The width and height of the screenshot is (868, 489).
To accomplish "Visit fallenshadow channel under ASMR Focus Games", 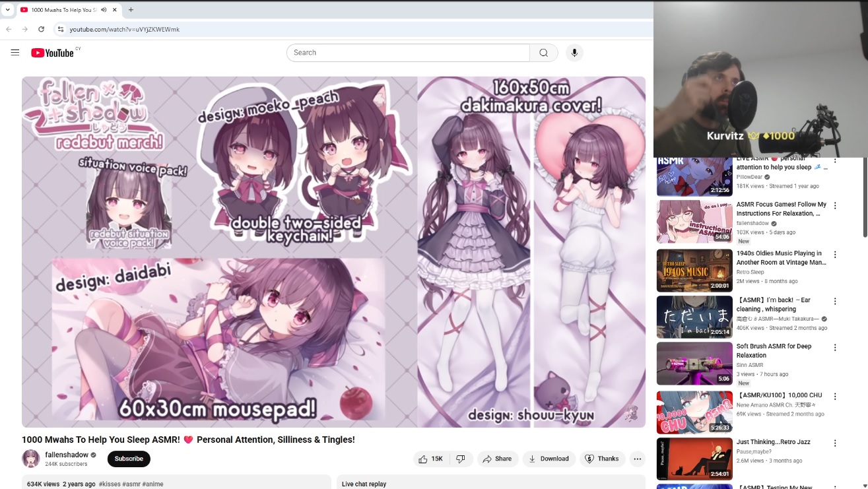I will tap(753, 224).
